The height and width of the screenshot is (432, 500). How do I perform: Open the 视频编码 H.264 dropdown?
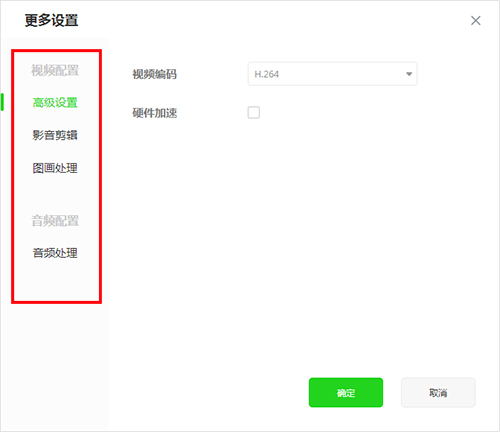(x=332, y=74)
